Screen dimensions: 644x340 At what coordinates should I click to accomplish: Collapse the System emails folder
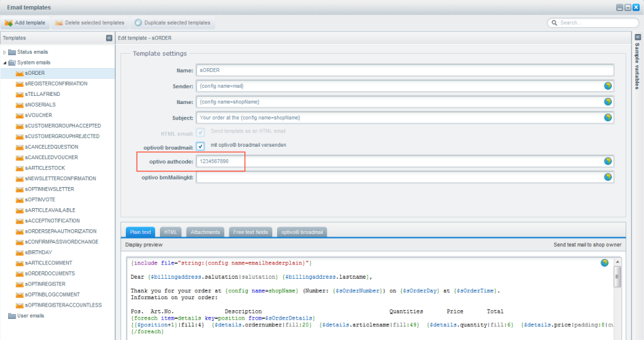coord(5,63)
